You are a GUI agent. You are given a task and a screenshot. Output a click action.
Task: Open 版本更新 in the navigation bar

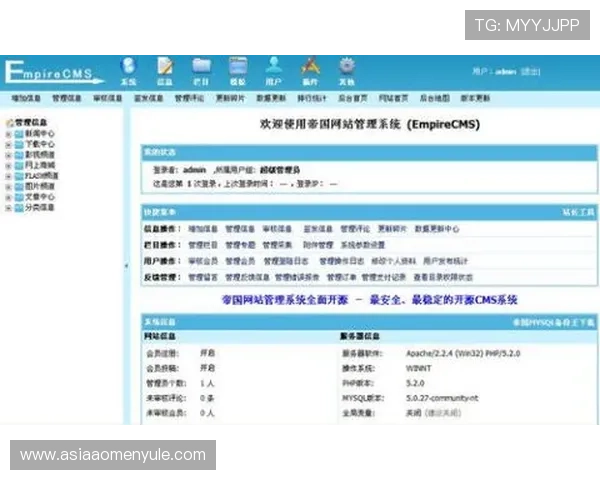pos(475,98)
